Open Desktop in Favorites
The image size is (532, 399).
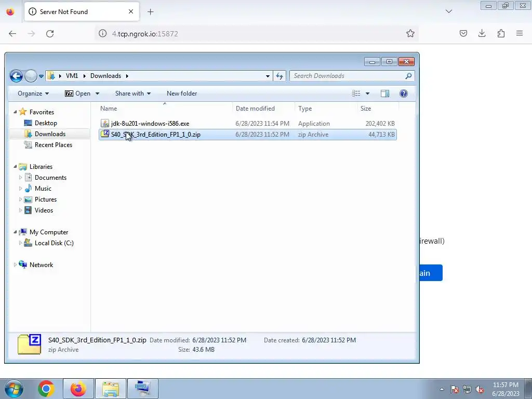click(46, 123)
